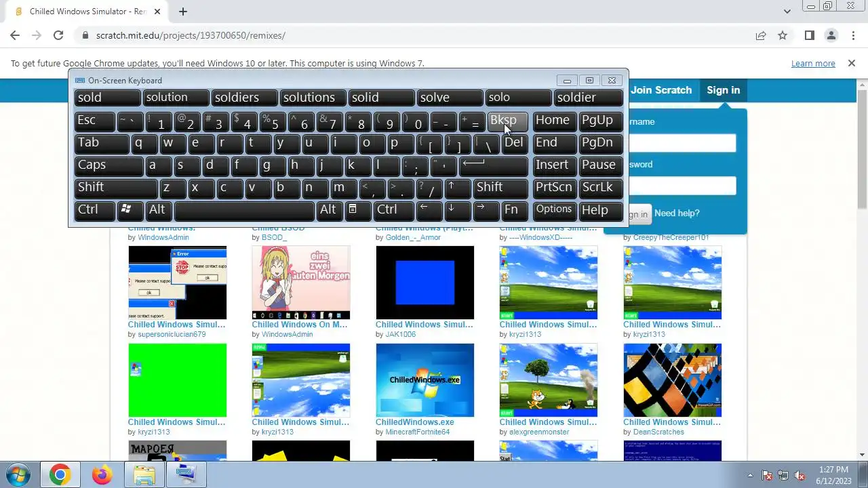The width and height of the screenshot is (868, 488).
Task: Open a new browser tab
Action: coord(183,12)
